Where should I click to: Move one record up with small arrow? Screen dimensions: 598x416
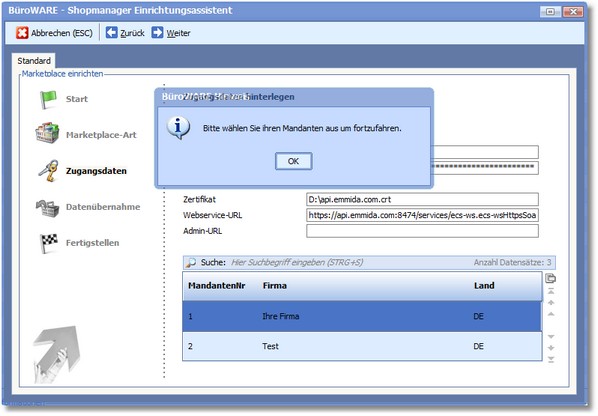pyautogui.click(x=551, y=303)
